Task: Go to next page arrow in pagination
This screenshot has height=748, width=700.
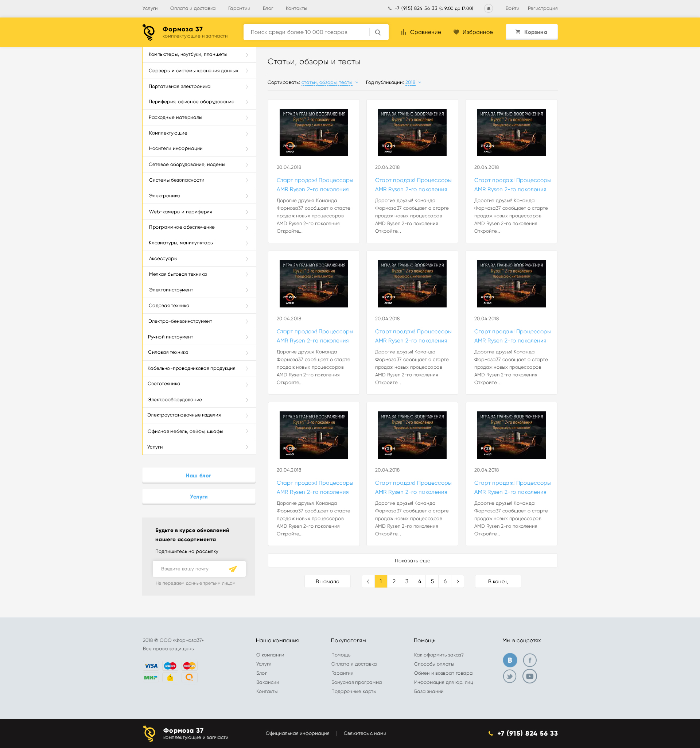Action: 458,581
